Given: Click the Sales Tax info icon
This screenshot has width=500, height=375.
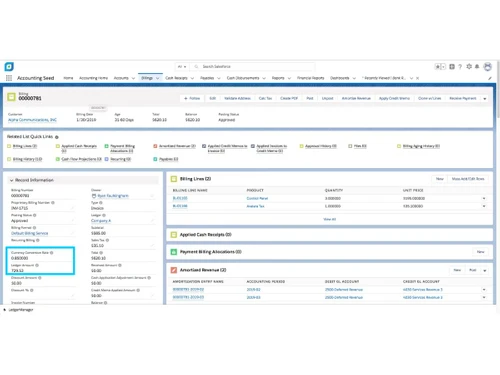Looking at the screenshot, I should click(x=107, y=240).
